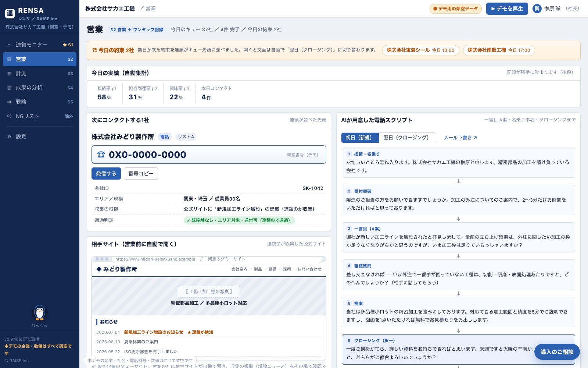Viewport: 588px width, 368px height.
Task: Click the 連鎖モニター circle icon
Action: (9, 45)
